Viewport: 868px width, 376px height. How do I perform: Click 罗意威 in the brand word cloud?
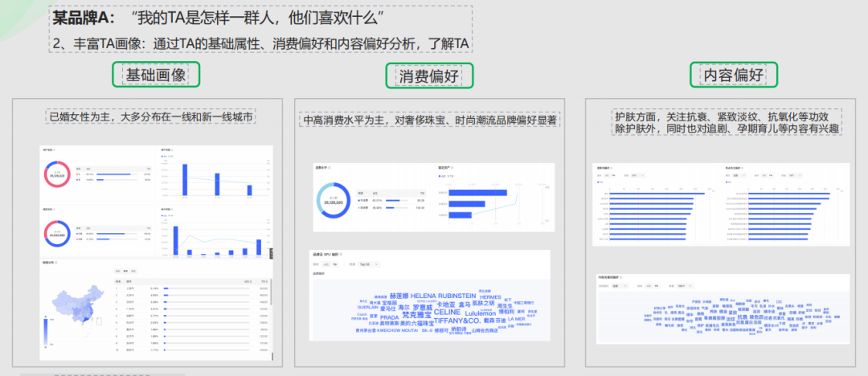pyautogui.click(x=423, y=308)
